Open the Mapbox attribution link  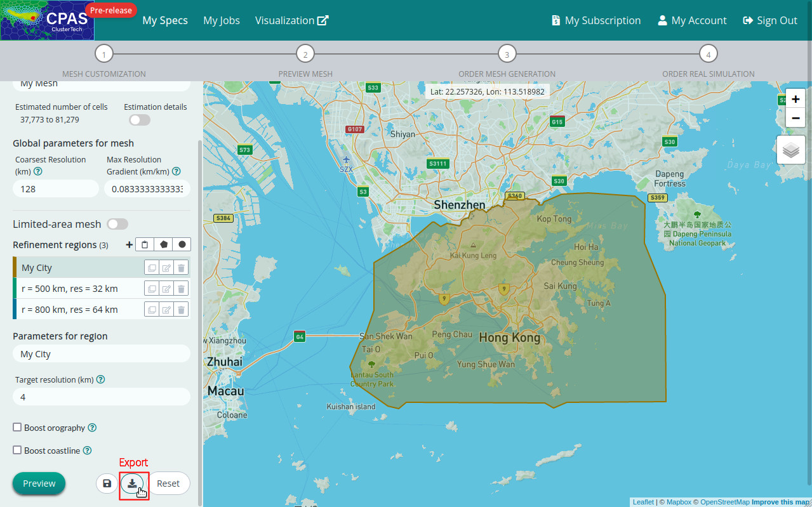pos(679,502)
